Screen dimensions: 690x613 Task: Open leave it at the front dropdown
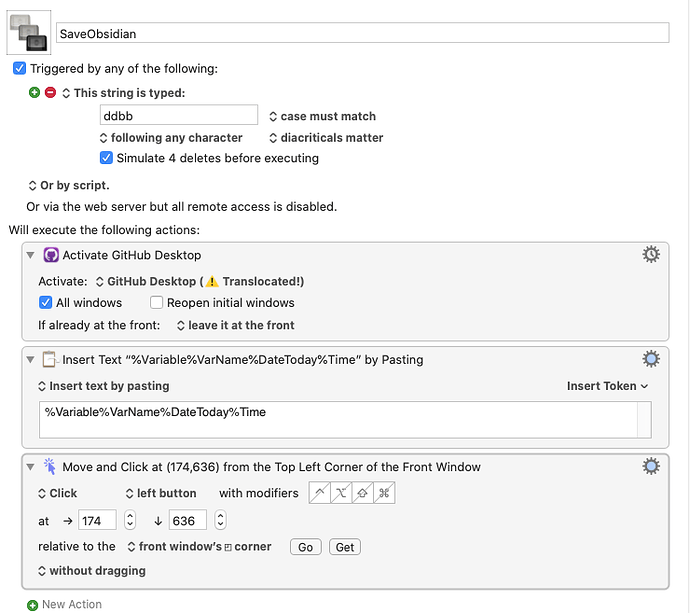point(235,325)
